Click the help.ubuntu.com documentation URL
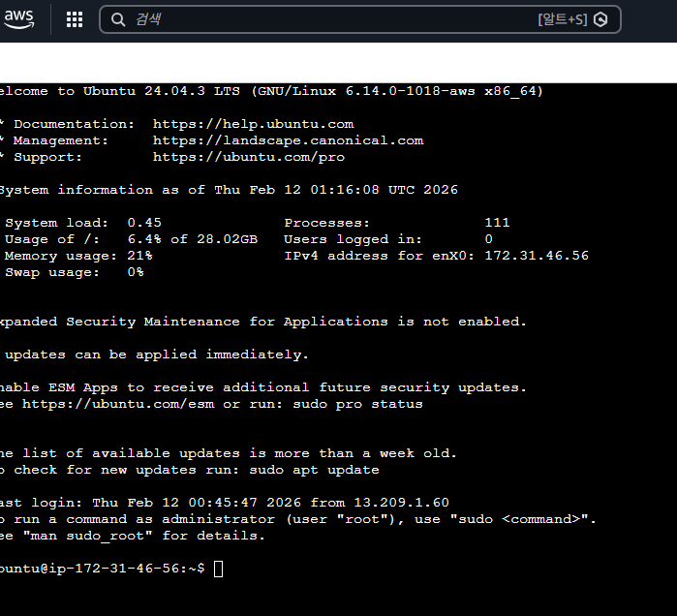The height and width of the screenshot is (616, 677). click(x=253, y=124)
